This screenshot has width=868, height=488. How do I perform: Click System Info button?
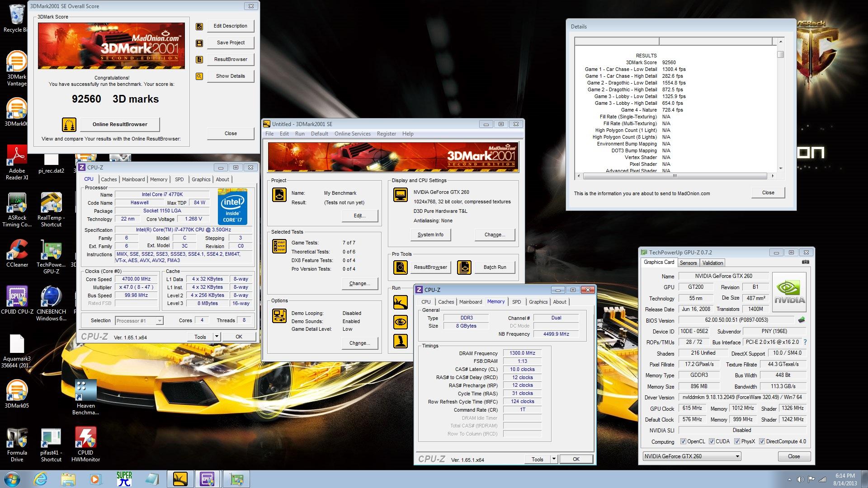430,235
